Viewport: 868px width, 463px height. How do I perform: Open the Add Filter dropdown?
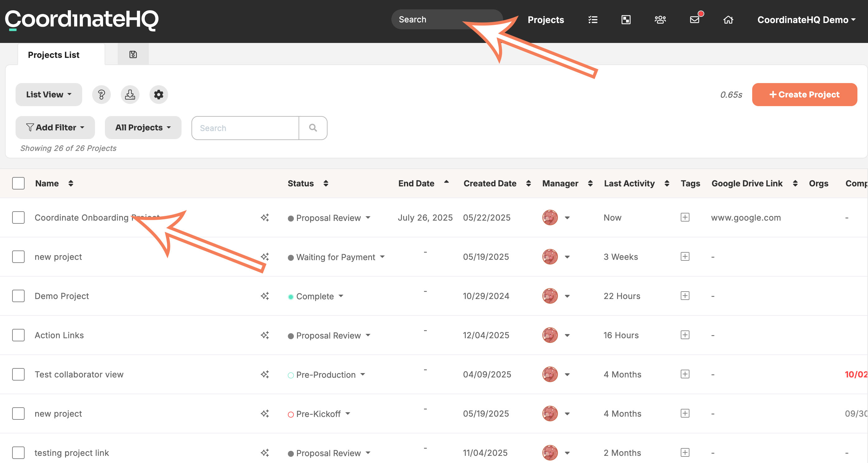point(55,128)
